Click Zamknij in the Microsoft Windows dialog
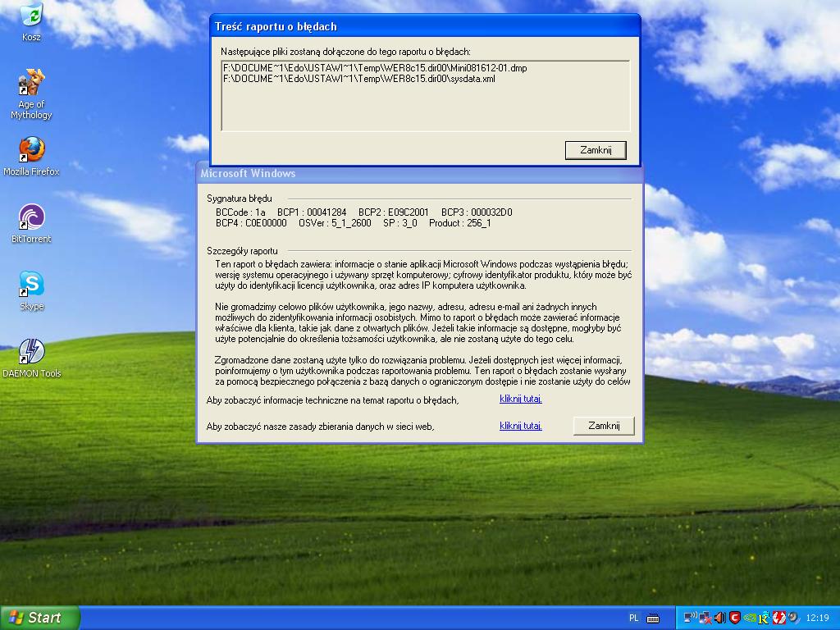 [604, 426]
